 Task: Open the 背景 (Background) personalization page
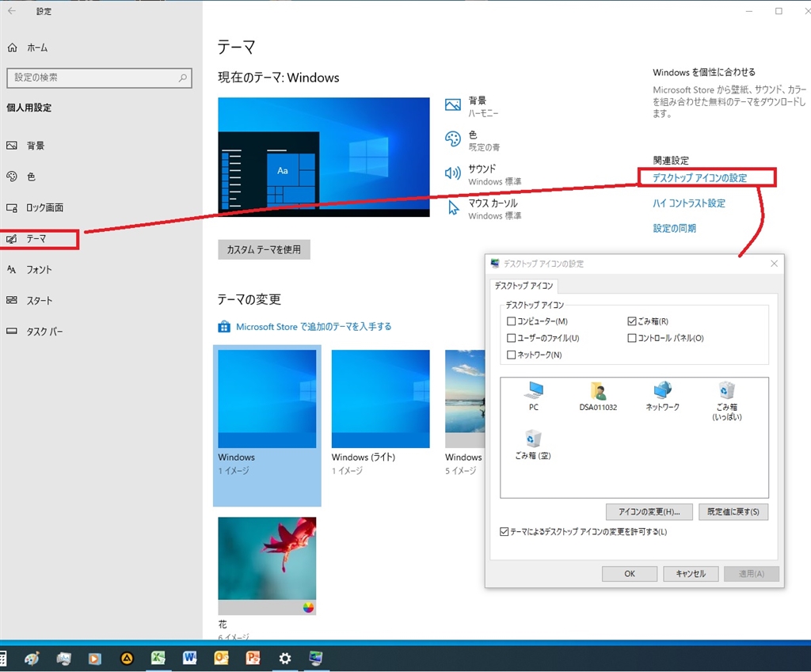pos(26,146)
